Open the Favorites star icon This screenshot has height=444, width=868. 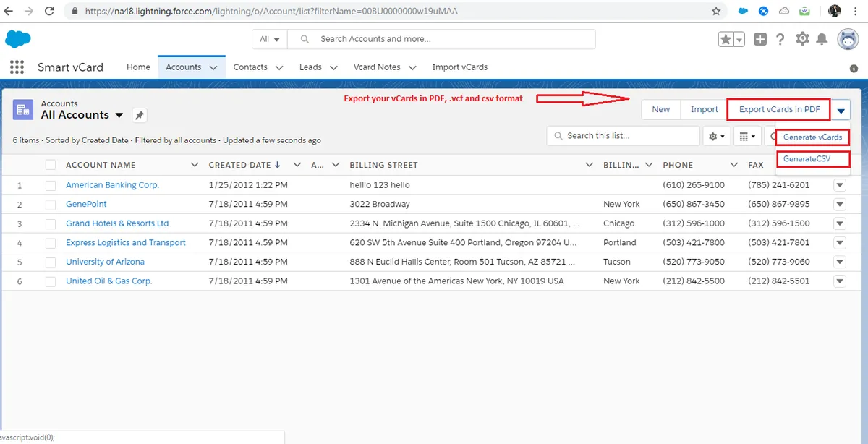726,40
